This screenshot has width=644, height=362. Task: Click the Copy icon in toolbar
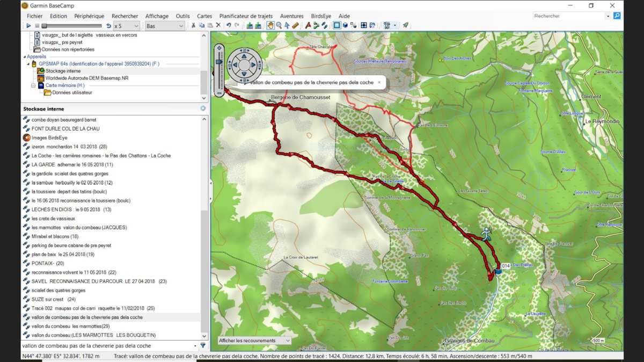[x=202, y=25]
